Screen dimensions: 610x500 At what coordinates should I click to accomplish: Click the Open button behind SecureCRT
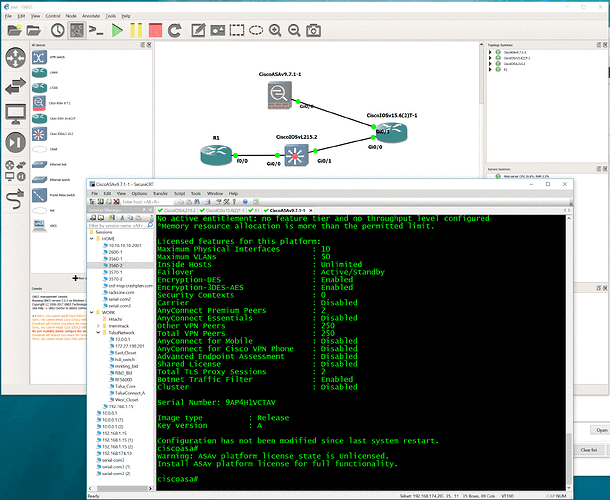click(x=601, y=430)
